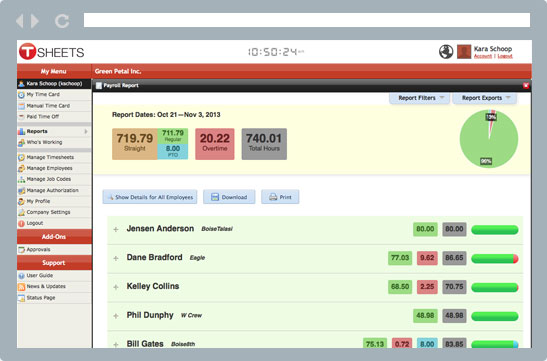547x361 pixels.
Task: Open Manage Authorization in sidebar
Action: (x=54, y=190)
